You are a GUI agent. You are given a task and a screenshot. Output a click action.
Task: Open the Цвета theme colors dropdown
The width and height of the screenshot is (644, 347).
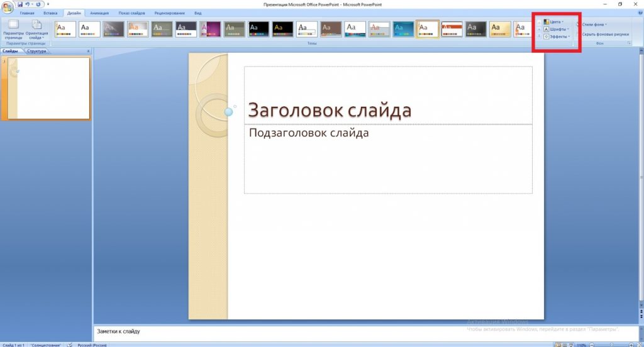click(553, 22)
